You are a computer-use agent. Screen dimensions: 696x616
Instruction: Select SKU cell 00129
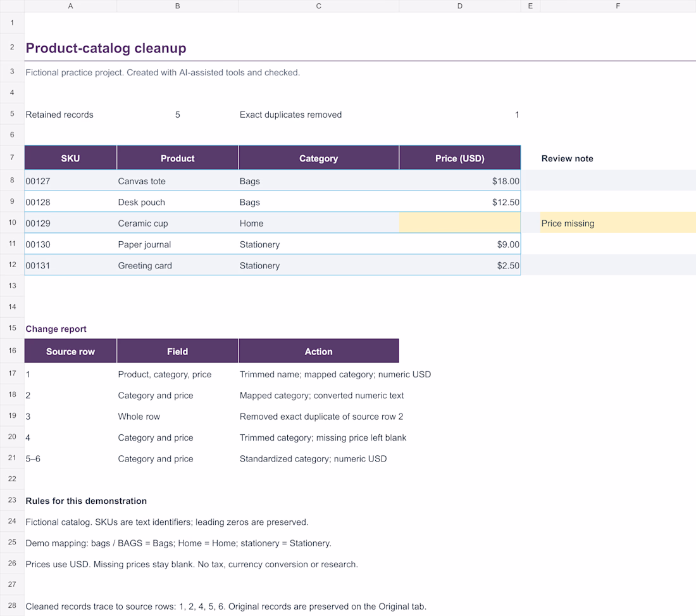click(x=71, y=223)
